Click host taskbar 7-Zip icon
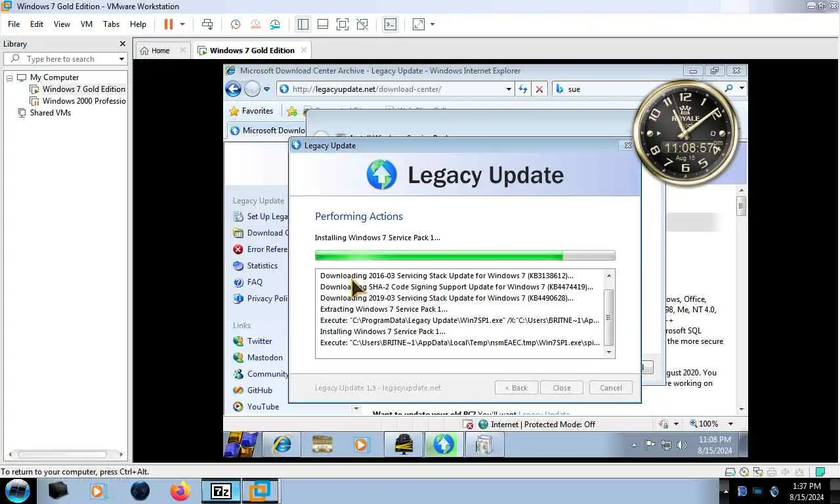Viewport: 840px width, 504px height. [x=220, y=491]
